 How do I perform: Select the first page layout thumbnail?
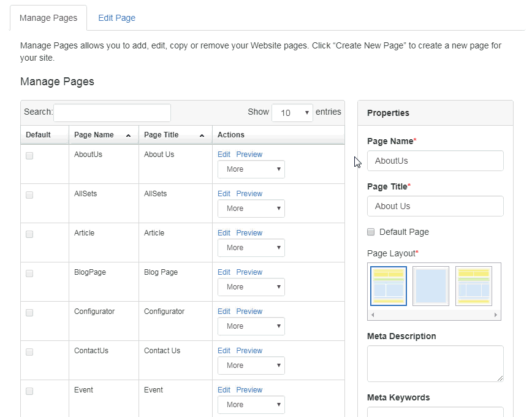(x=389, y=286)
